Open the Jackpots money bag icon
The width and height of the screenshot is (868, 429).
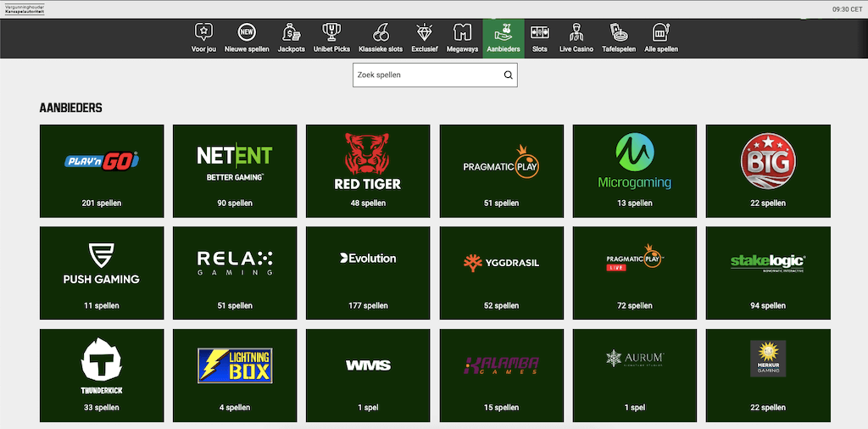click(x=292, y=32)
